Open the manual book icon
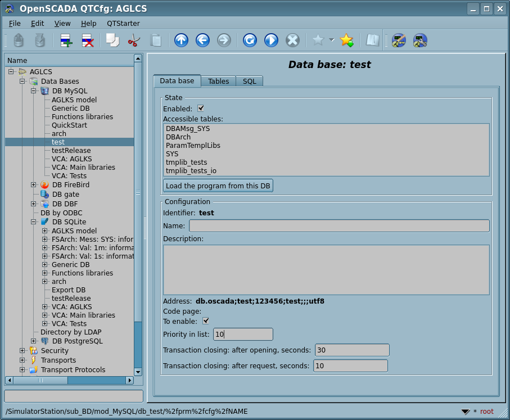The height and width of the screenshot is (420, 510). [372, 40]
